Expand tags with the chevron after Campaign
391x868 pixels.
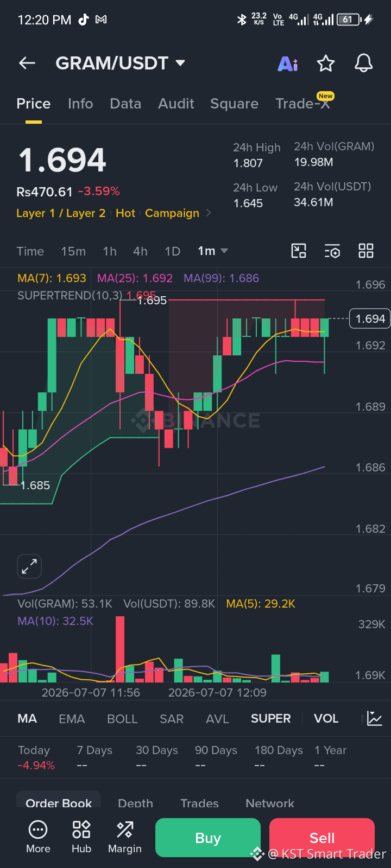209,213
